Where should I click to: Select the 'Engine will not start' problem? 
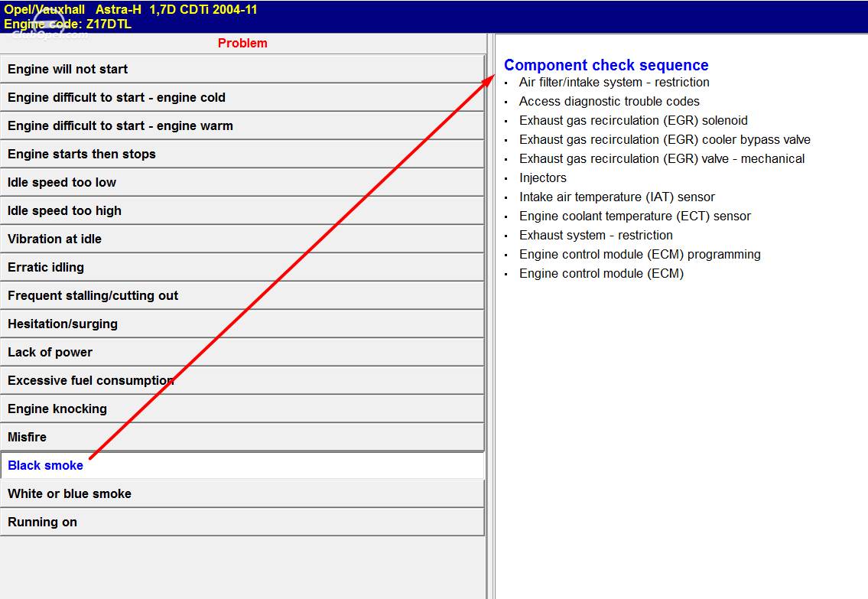[x=242, y=69]
